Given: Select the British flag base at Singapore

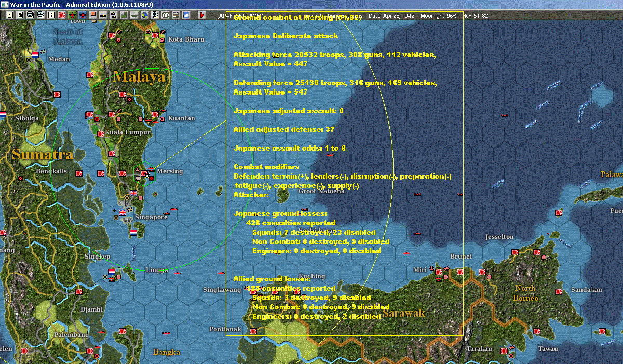Looking at the screenshot, I should click(x=123, y=212).
